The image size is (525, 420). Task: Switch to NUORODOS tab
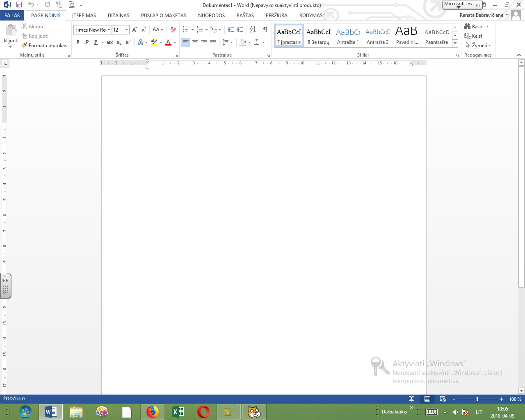point(211,15)
